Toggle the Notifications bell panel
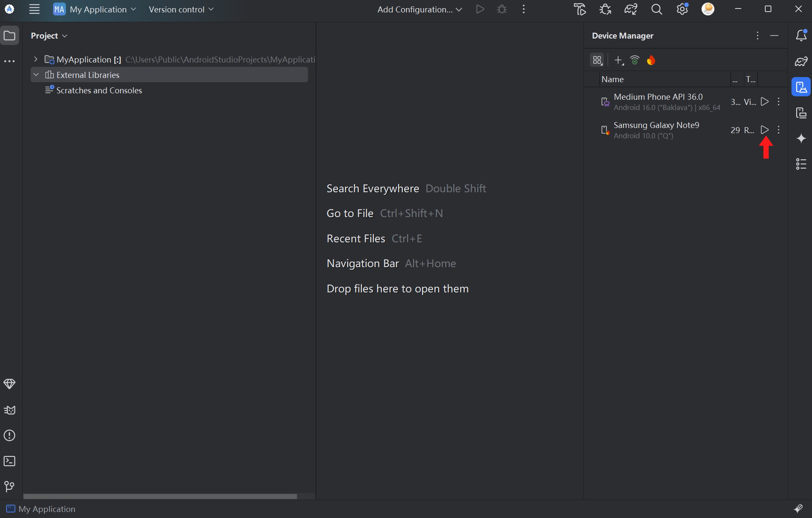The image size is (812, 518). click(x=801, y=36)
